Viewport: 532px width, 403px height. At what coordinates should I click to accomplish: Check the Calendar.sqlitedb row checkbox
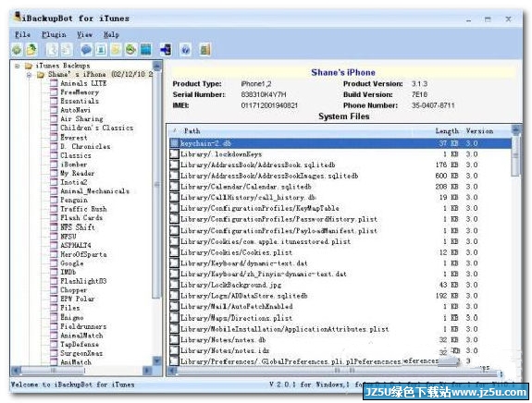(x=174, y=187)
